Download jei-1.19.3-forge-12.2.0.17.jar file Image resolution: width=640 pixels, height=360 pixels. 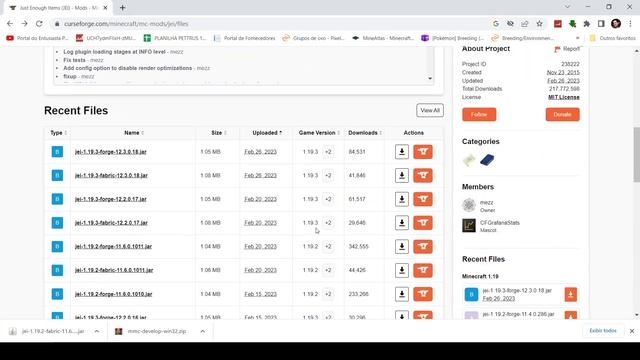402,199
